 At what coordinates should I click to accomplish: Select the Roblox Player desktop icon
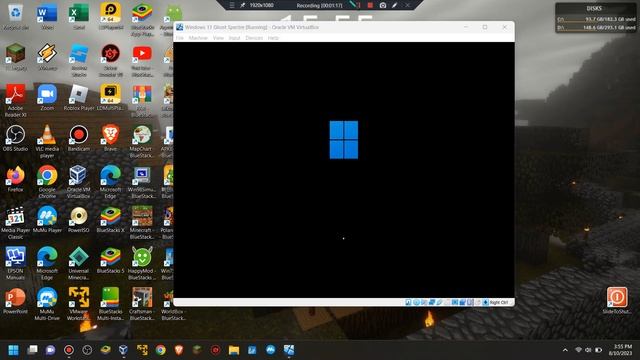click(79, 98)
